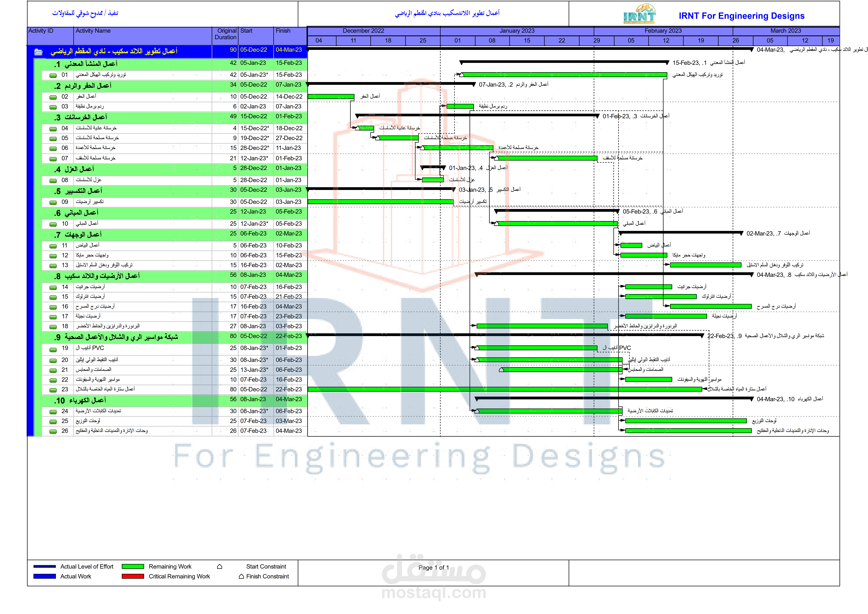Click the Actual Level of Effort legend line
The image size is (868, 614).
pyautogui.click(x=45, y=566)
